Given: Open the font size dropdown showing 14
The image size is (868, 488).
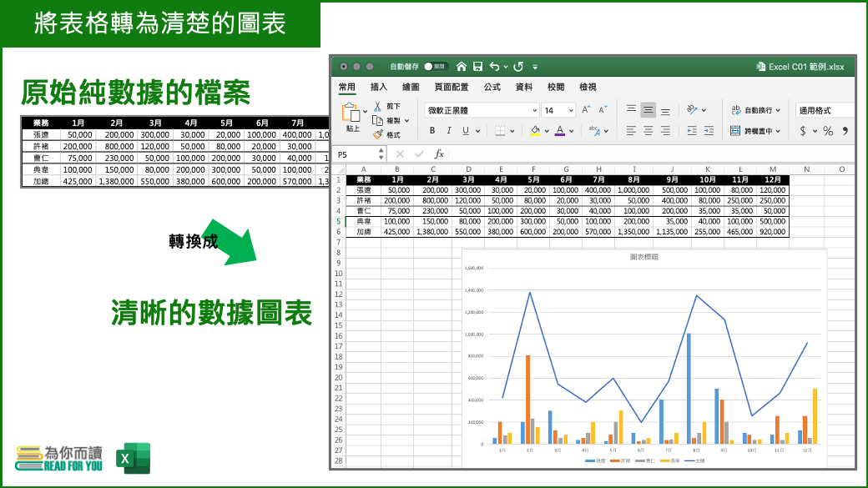Looking at the screenshot, I should 558,110.
